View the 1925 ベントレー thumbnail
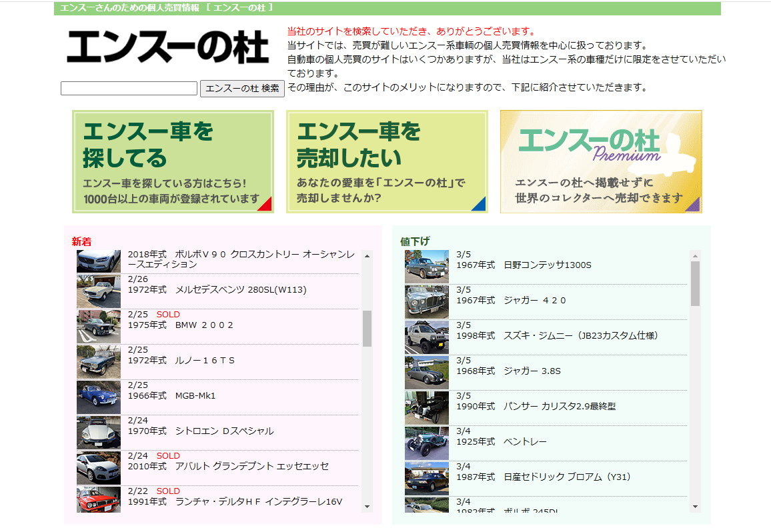Screen dimensions: 771x532 pyautogui.click(x=427, y=444)
